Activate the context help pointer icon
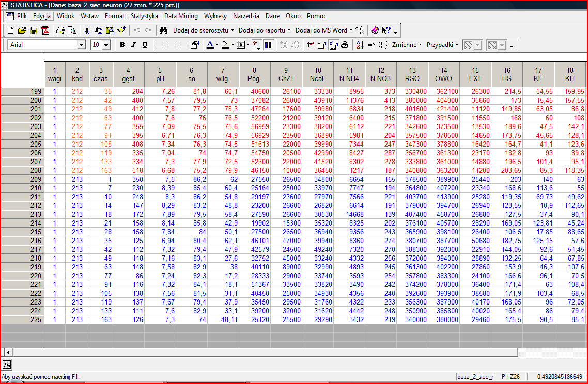 coord(386,30)
